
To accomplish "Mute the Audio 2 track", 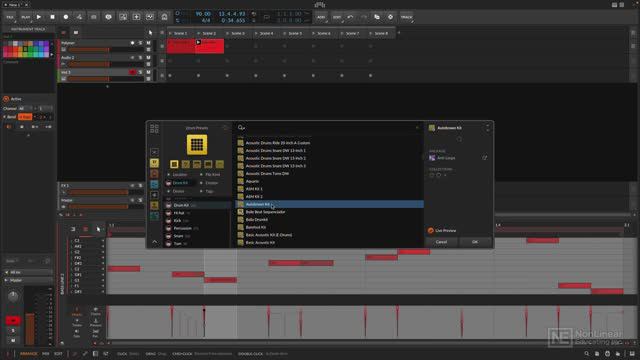I will pyautogui.click(x=148, y=58).
